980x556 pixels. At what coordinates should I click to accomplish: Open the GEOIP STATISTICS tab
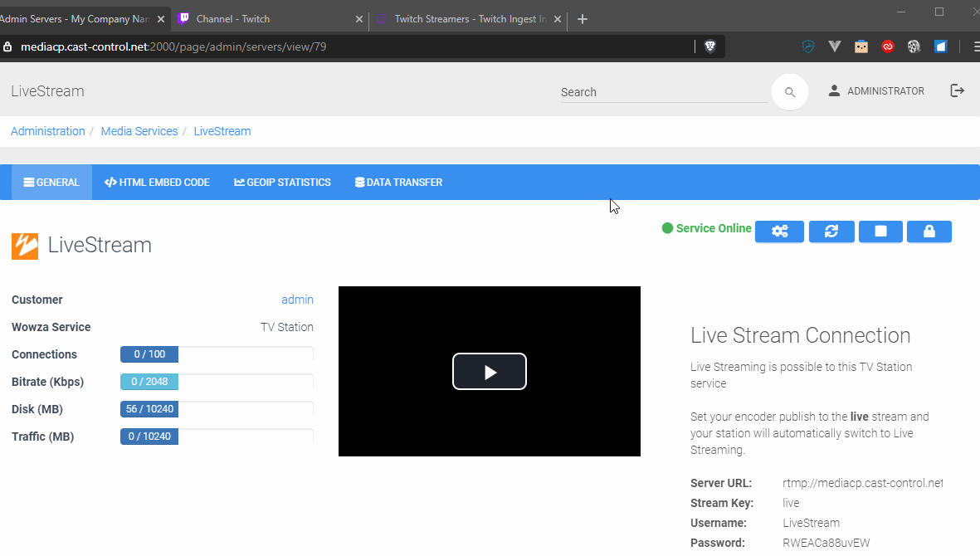[x=282, y=183]
